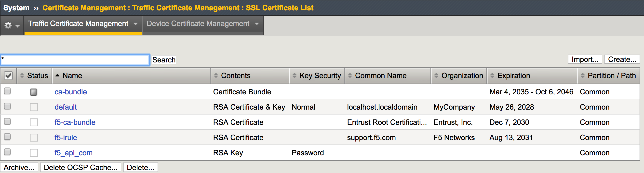Image resolution: width=644 pixels, height=173 pixels.
Task: Sort by Partition / Path column arrows
Action: coord(582,75)
